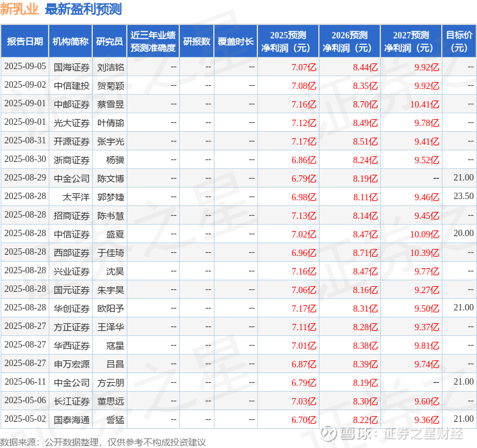This screenshot has height=448, width=477.
Task: Click 中信证券's 2027 forecast 10.09亿
Action: click(424, 234)
